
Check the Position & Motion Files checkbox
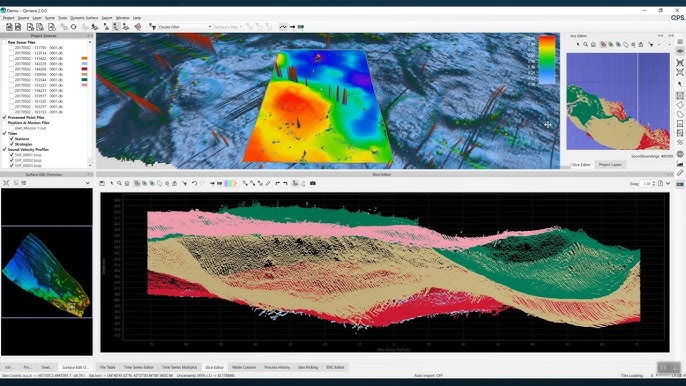(4, 123)
